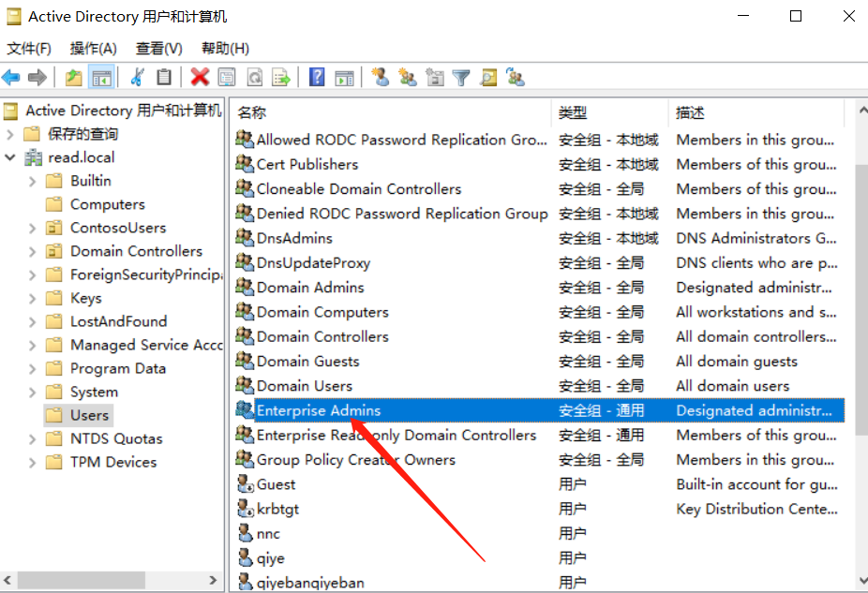
Task: Click the up one level folder icon
Action: [x=74, y=78]
